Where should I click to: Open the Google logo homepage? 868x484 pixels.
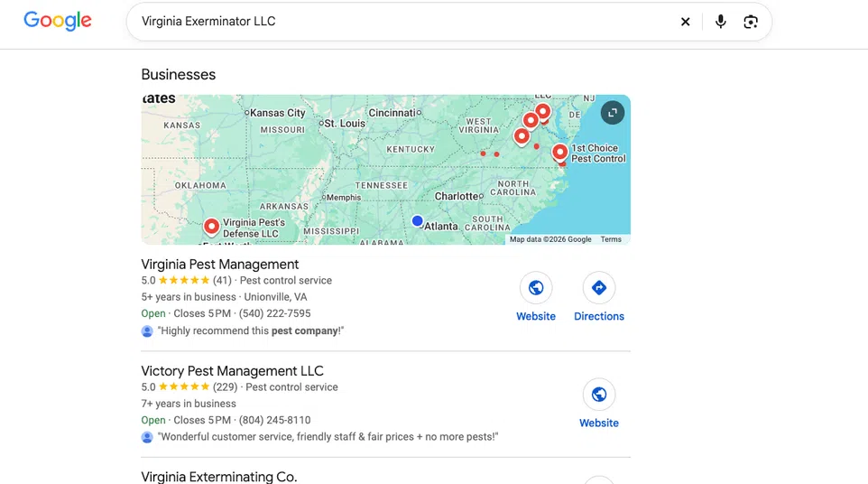point(58,21)
